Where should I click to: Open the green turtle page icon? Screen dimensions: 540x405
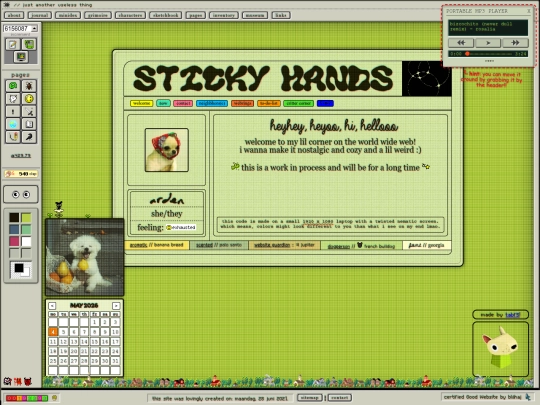(x=13, y=86)
